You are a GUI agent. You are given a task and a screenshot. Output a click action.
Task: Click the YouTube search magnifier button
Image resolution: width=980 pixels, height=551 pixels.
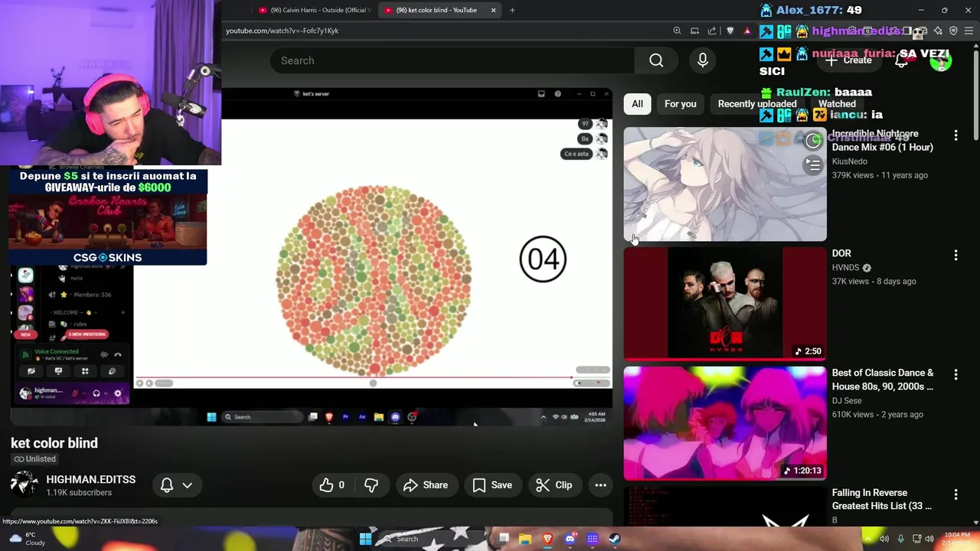point(656,60)
